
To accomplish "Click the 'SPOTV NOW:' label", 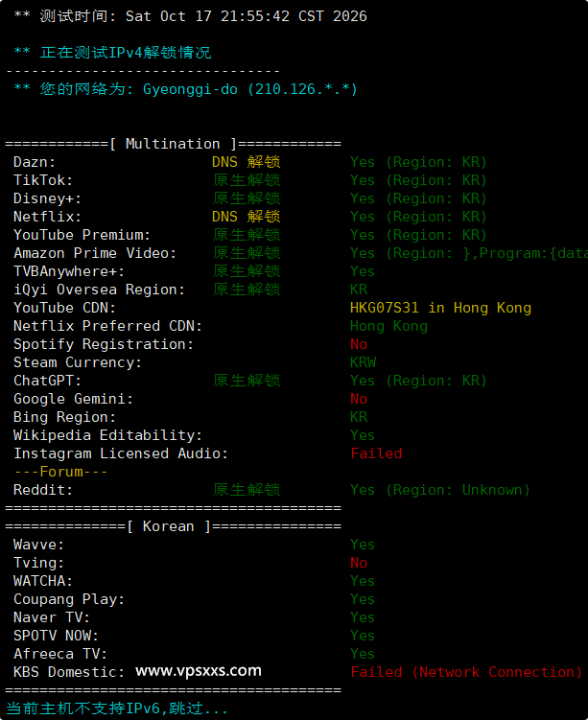I will pos(56,636).
